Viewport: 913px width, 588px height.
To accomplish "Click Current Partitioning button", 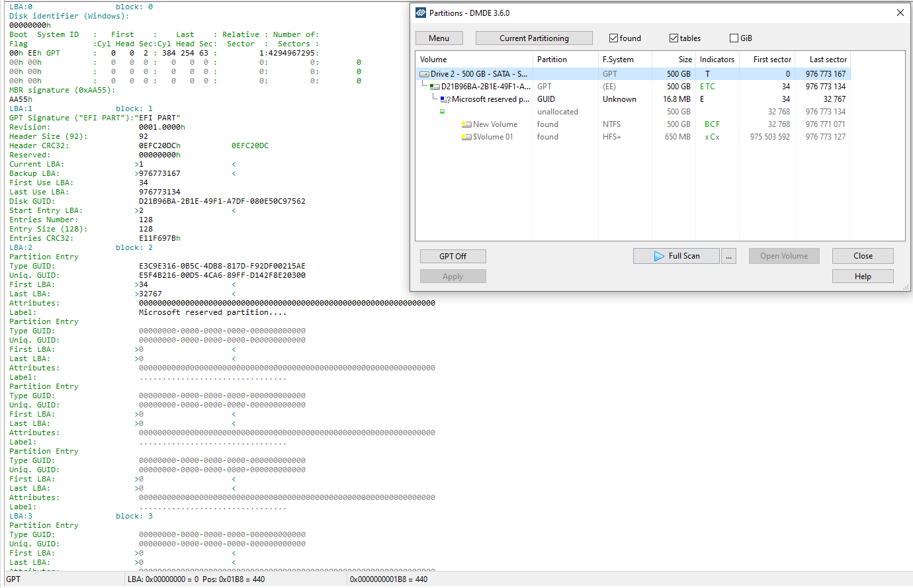I will (x=534, y=38).
